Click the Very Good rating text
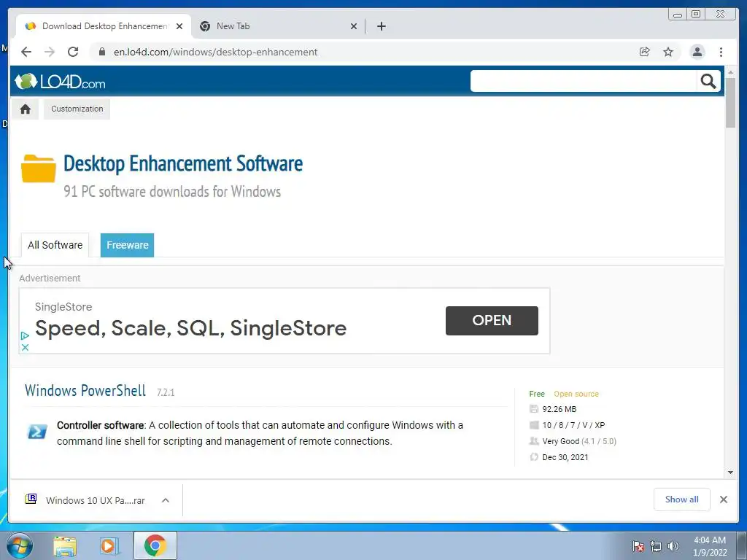The height and width of the screenshot is (560, 747). [x=561, y=441]
